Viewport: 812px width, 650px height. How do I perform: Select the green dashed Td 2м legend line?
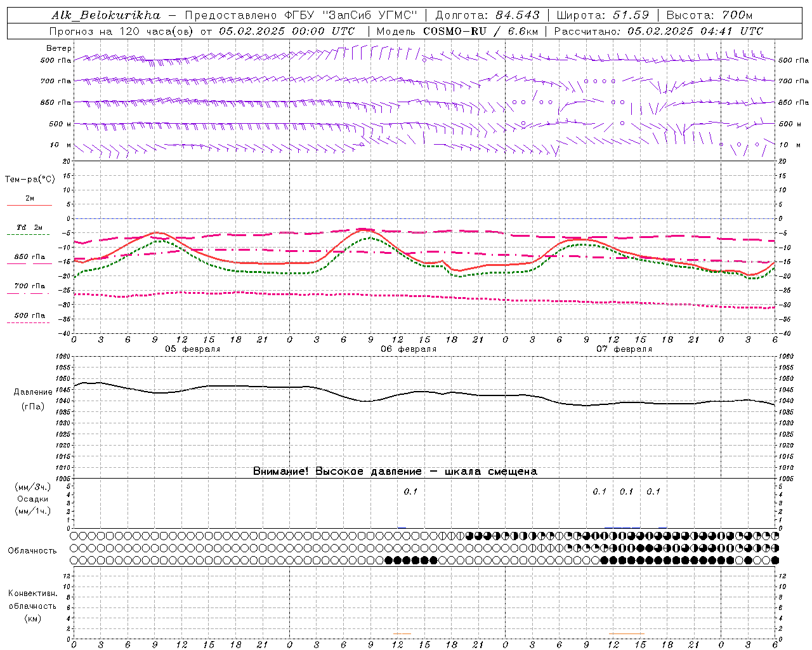(28, 235)
